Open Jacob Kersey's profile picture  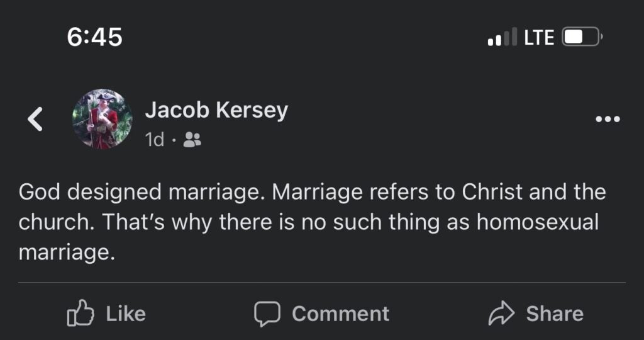pyautogui.click(x=102, y=119)
